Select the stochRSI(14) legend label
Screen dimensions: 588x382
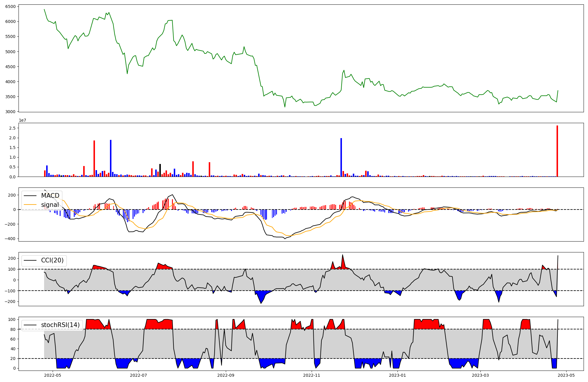pyautogui.click(x=60, y=325)
